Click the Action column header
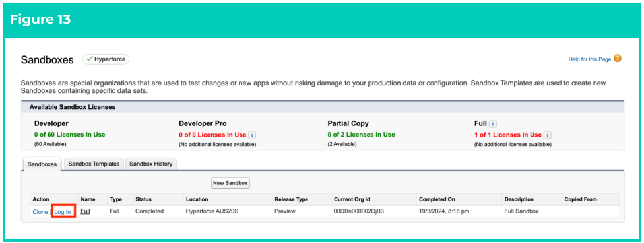 coord(41,199)
